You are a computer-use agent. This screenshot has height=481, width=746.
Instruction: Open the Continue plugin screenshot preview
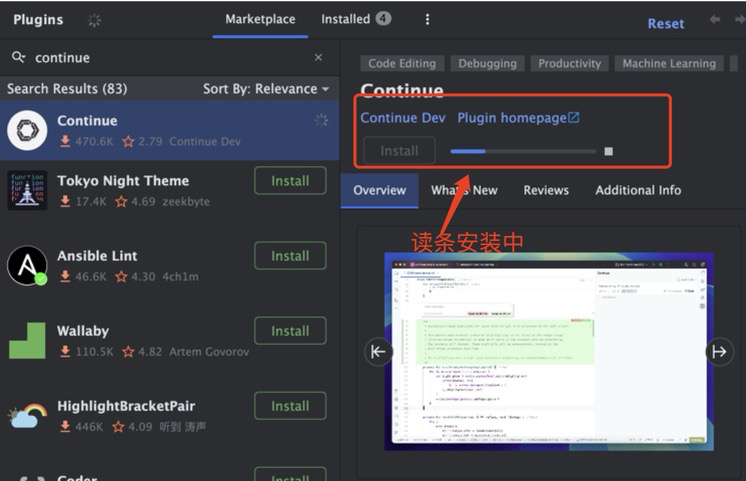(x=549, y=352)
